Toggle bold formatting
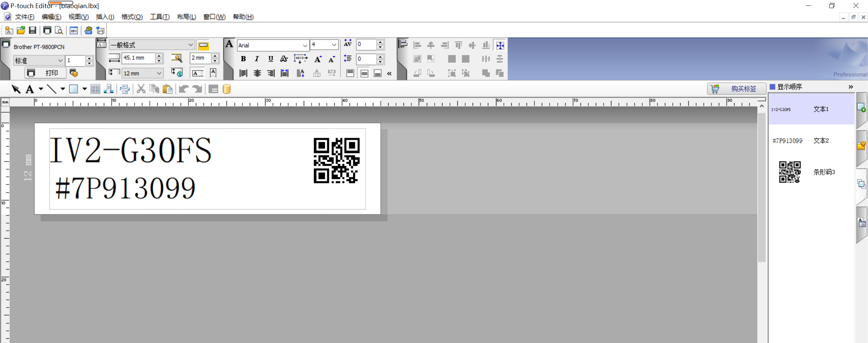868x343 pixels. [243, 59]
